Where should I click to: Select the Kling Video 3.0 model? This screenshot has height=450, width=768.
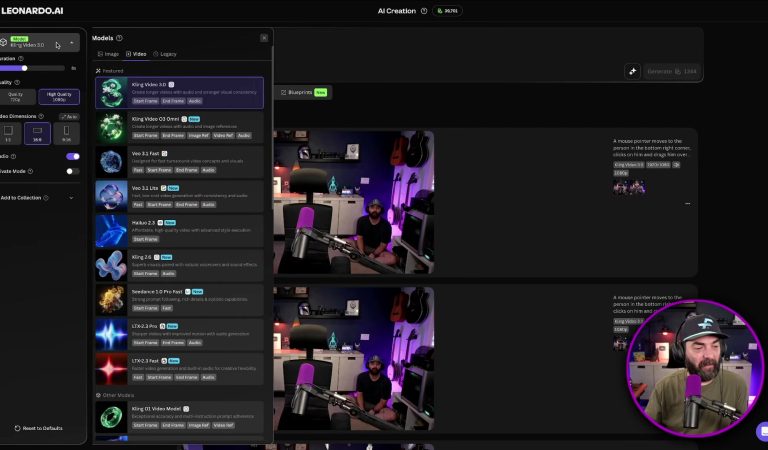(179, 93)
